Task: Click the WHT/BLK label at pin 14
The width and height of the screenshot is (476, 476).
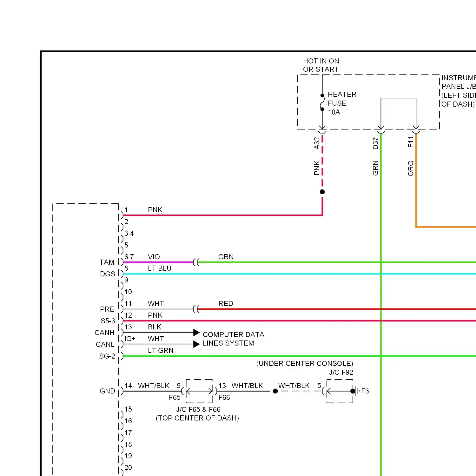Action: tap(154, 386)
